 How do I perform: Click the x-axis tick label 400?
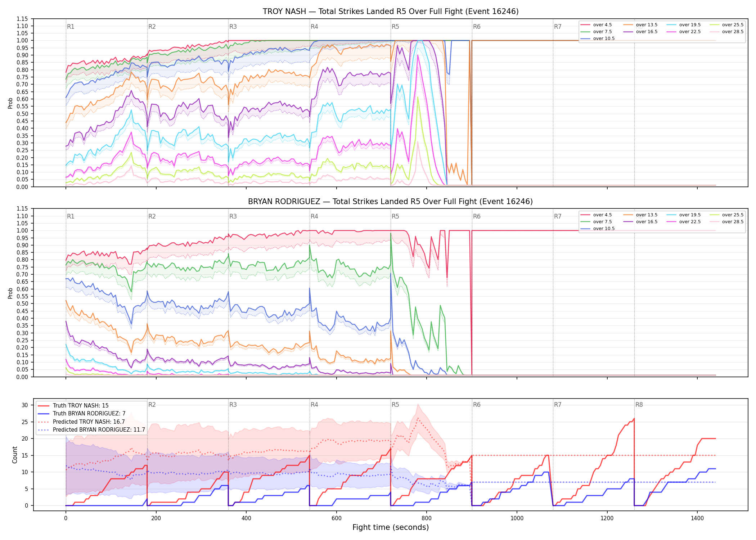point(246,518)
